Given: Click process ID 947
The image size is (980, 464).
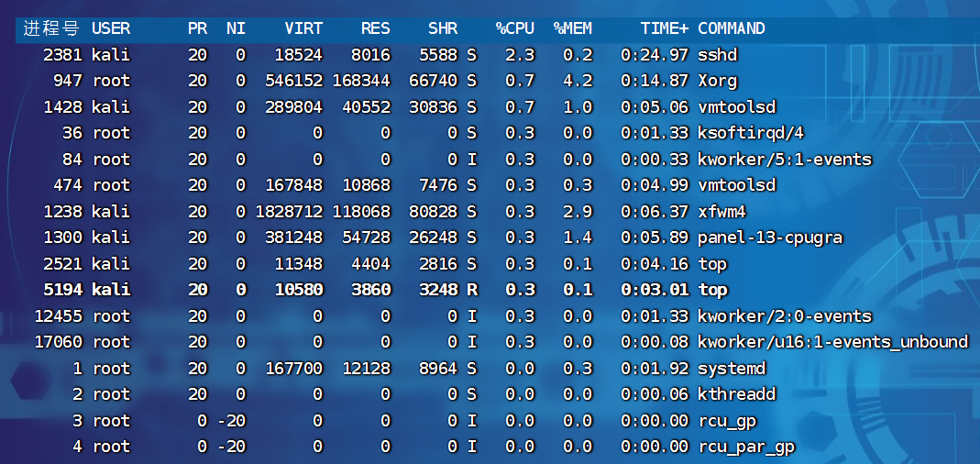Looking at the screenshot, I should [68, 81].
